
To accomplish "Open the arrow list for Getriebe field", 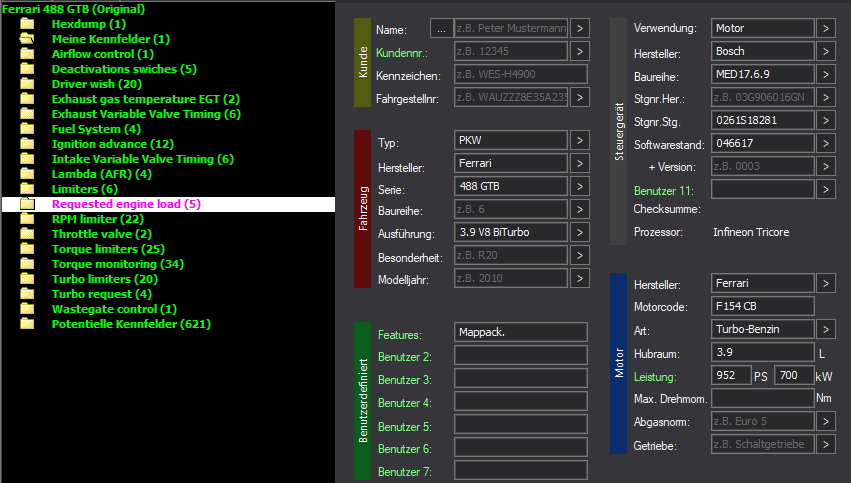I will 825,444.
